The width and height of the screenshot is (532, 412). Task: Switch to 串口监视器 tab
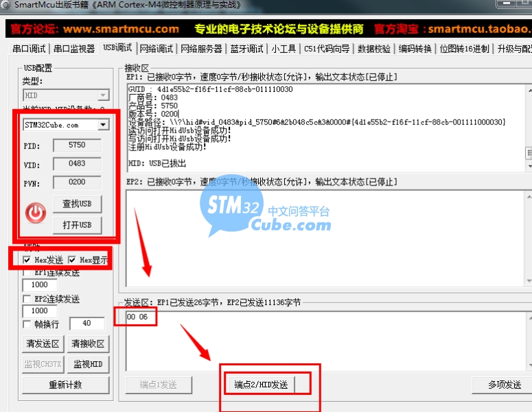click(74, 49)
